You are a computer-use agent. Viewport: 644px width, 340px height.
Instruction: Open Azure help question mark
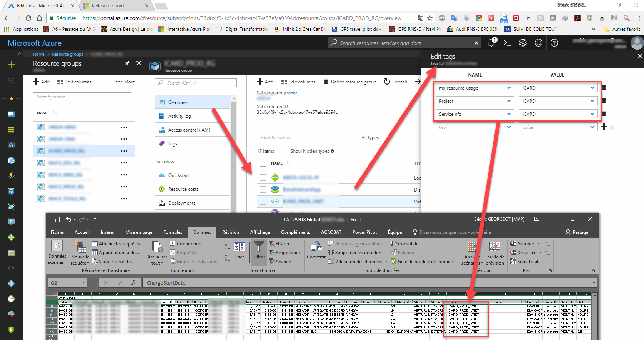[554, 43]
